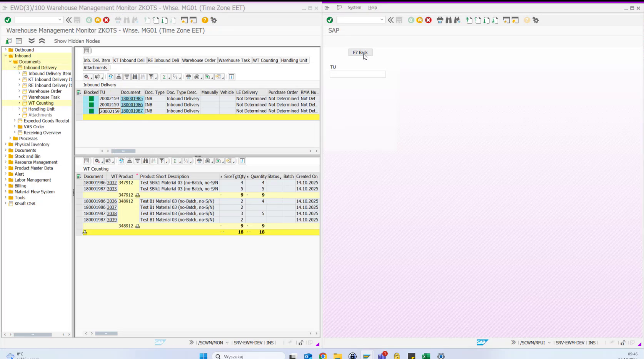Open document link 180001985
Screen dimensions: 644x359
[132, 99]
